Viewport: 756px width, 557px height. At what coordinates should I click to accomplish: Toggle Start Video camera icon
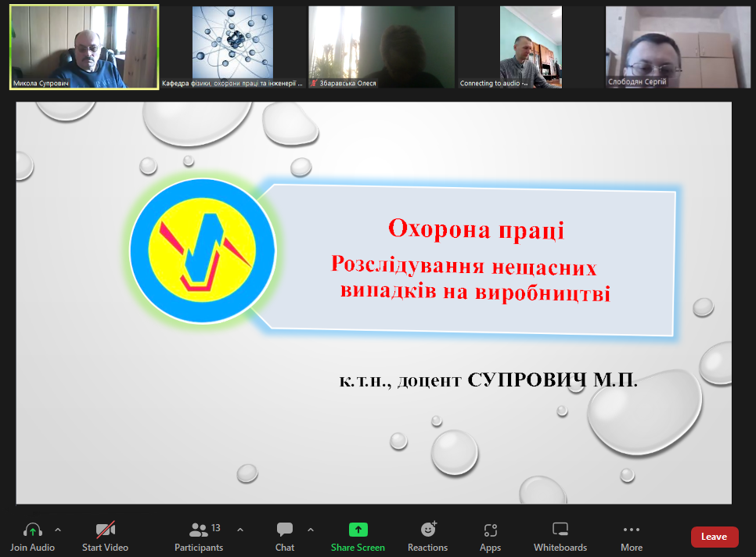105,530
